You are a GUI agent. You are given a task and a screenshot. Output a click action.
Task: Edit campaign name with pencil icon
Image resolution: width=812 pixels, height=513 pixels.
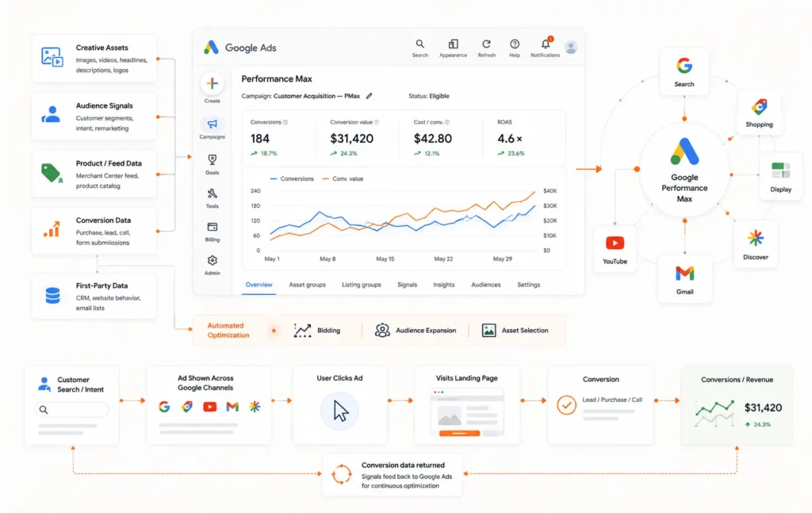click(x=370, y=96)
